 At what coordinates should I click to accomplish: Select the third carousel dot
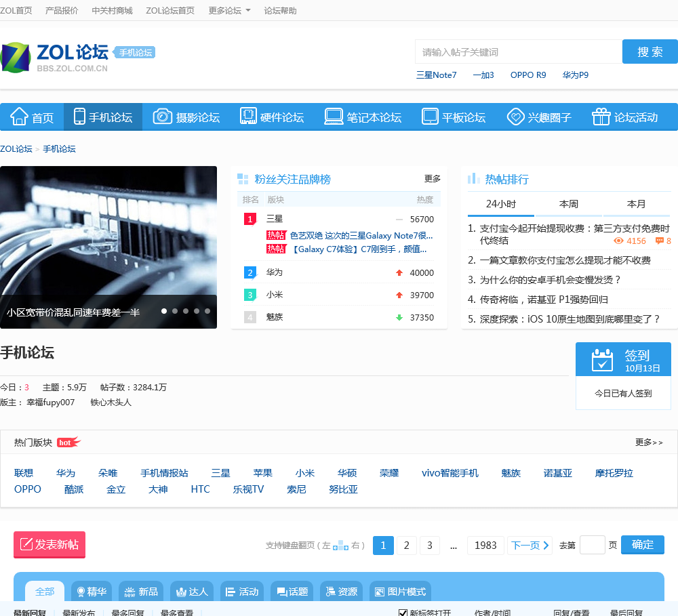(x=186, y=311)
